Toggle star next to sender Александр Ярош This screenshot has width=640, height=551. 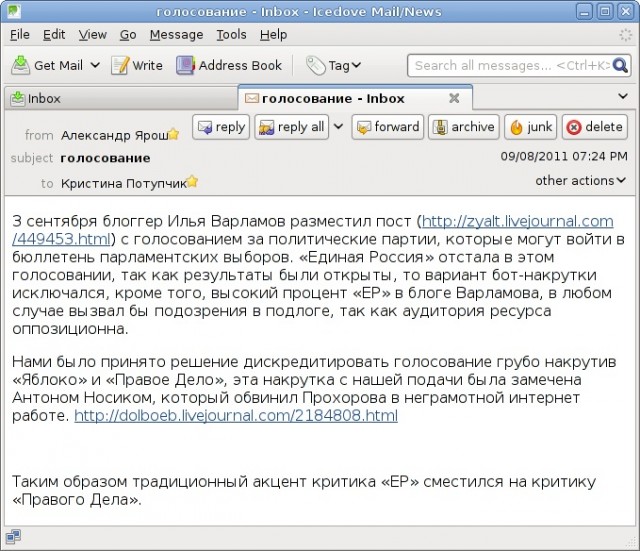pos(174,134)
